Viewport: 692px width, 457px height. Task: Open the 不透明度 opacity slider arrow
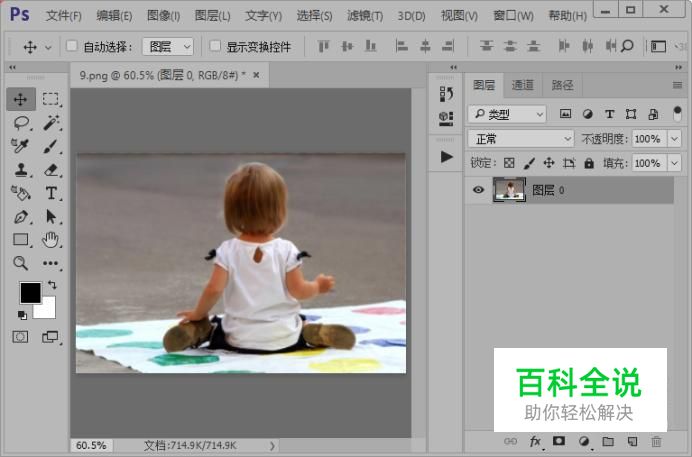(674, 139)
